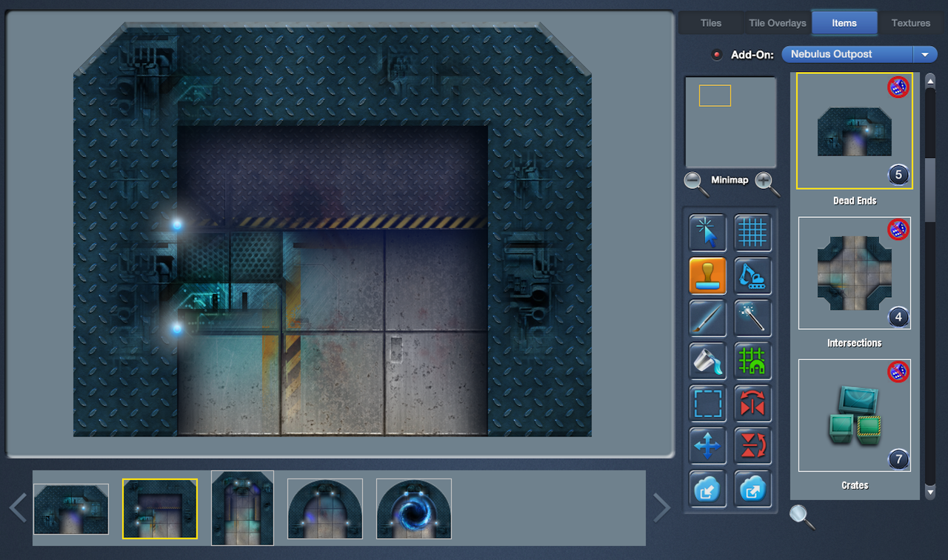This screenshot has height=560, width=948.
Task: Toggle the red Add-On indicator light
Action: pyautogui.click(x=716, y=55)
